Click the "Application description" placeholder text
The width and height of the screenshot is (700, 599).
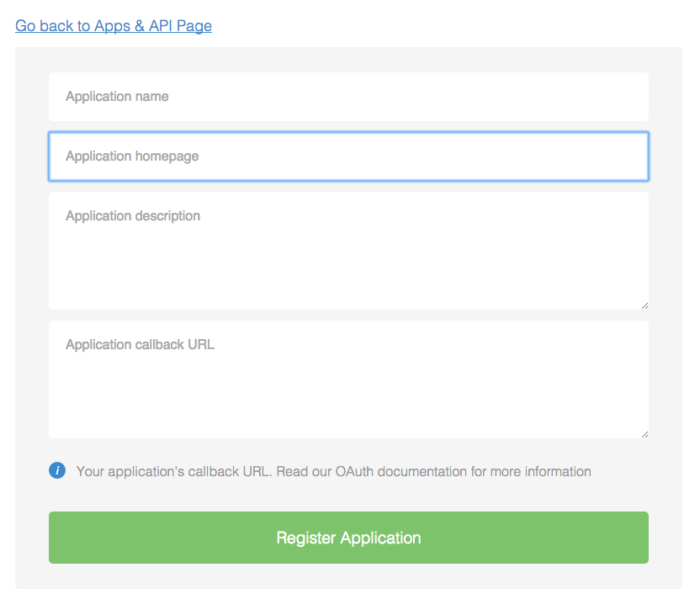[x=133, y=216]
